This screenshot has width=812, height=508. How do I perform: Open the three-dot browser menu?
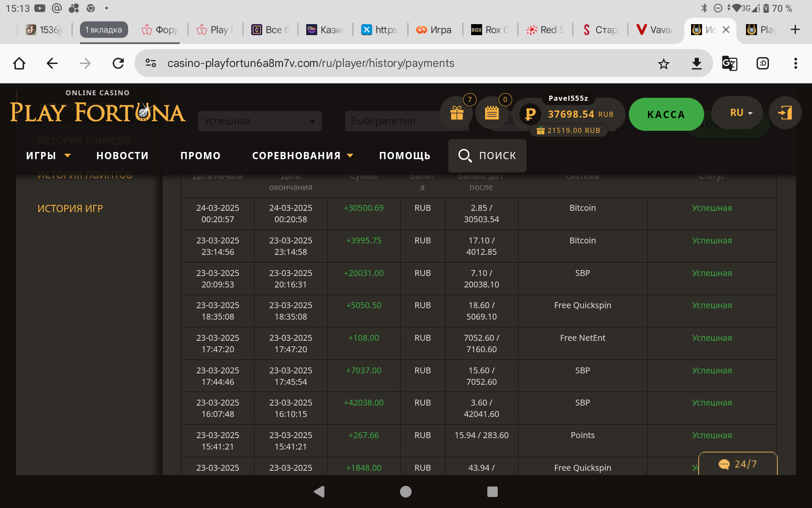click(x=795, y=63)
